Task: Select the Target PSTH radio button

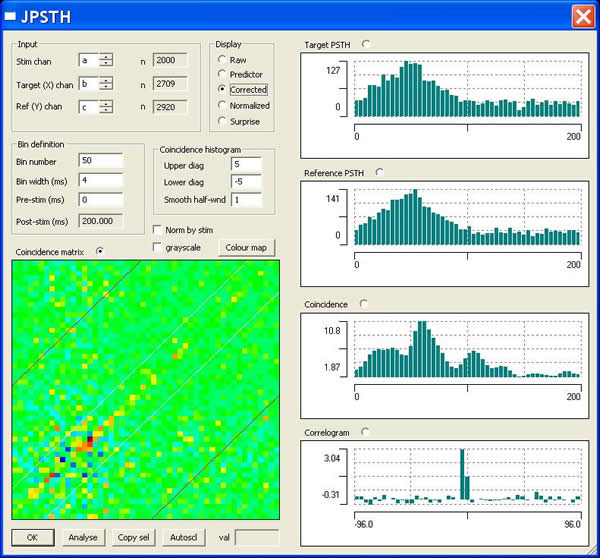Action: 365,44
